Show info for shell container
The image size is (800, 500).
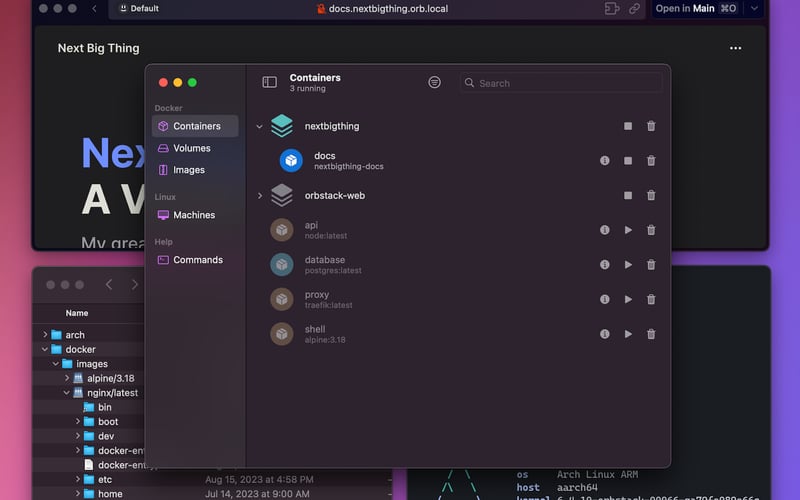(x=605, y=334)
